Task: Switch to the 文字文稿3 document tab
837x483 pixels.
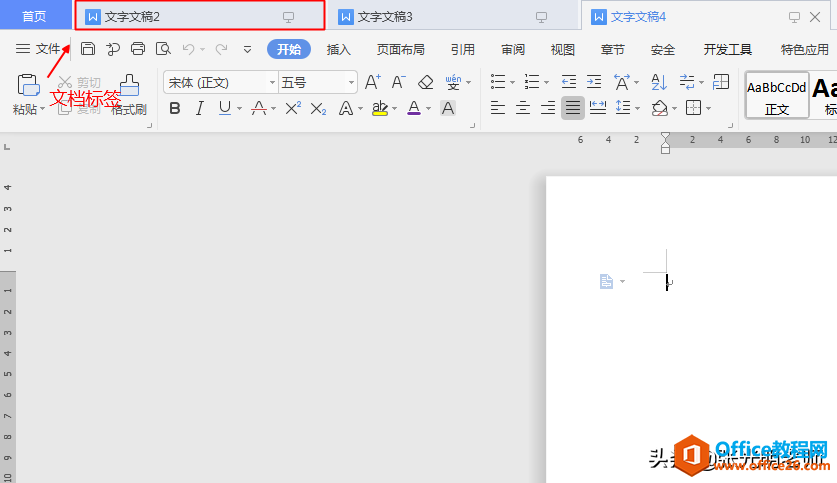Action: [385, 17]
